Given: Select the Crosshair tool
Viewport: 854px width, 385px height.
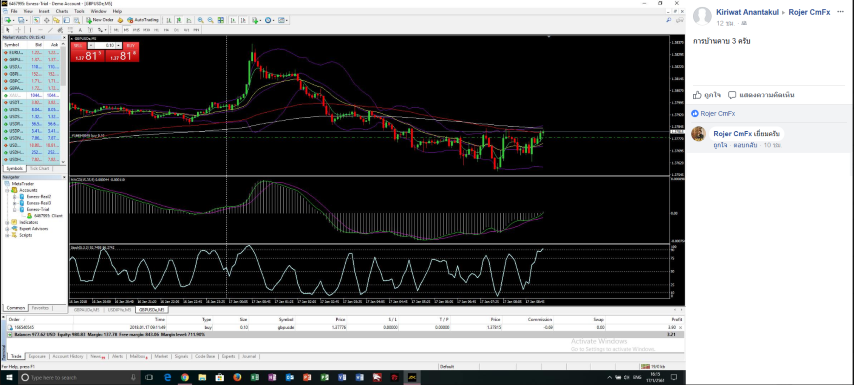Looking at the screenshot, I should coord(18,30).
